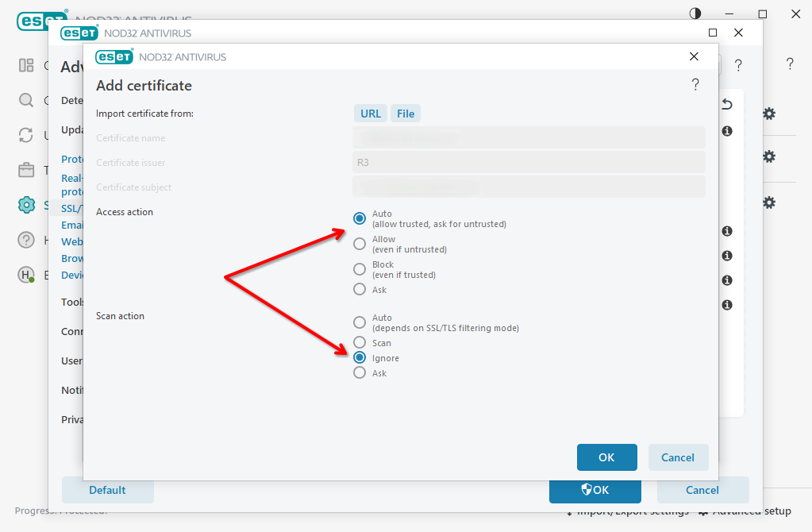The width and height of the screenshot is (812, 532).
Task: Click the undo revert arrow in Advanced setup
Action: click(727, 104)
